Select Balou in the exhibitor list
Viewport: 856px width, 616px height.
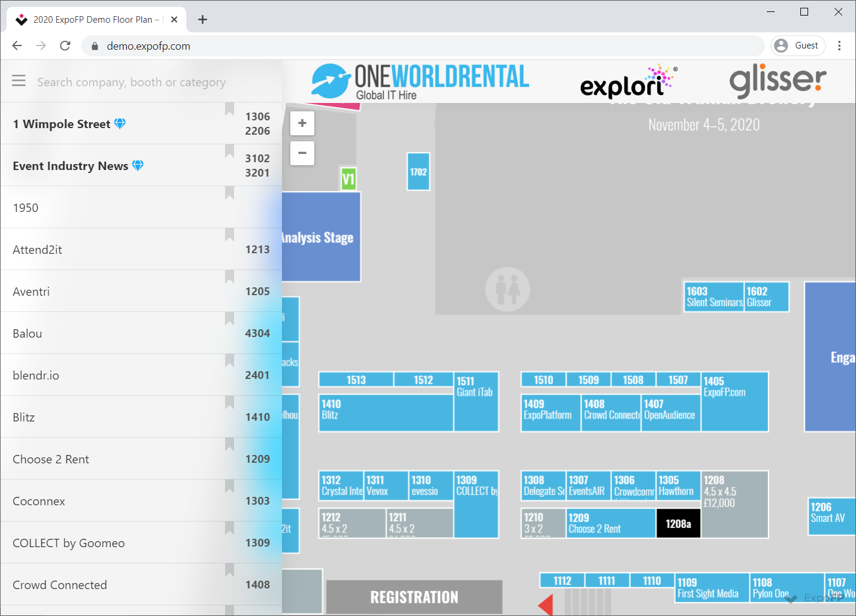point(141,333)
